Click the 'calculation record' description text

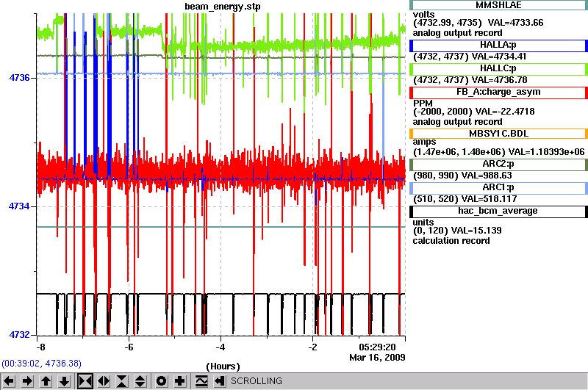click(x=451, y=240)
